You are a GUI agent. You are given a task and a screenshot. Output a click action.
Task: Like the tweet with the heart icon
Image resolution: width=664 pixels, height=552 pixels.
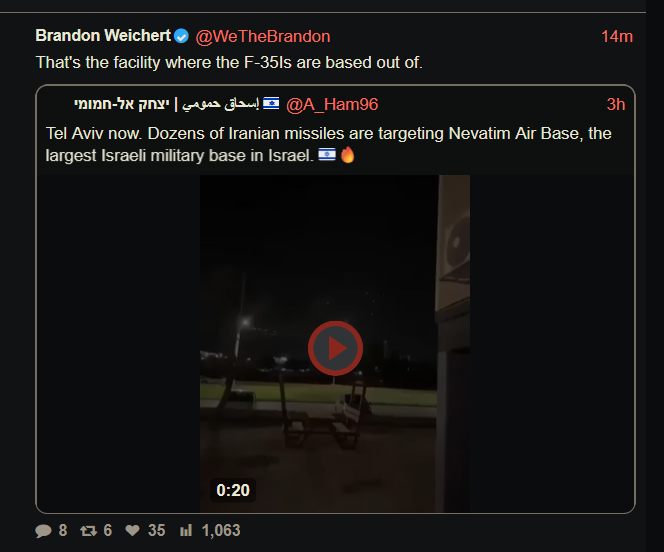pos(133,530)
